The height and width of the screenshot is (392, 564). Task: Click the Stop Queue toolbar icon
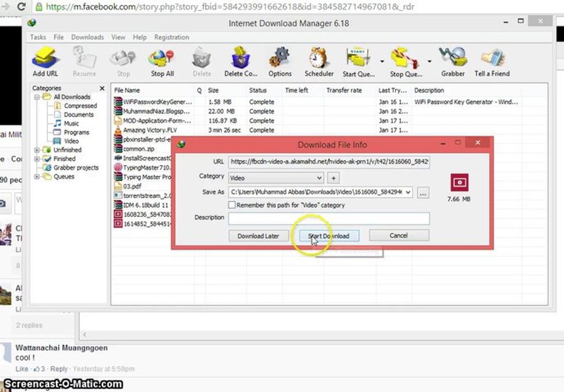[406, 61]
